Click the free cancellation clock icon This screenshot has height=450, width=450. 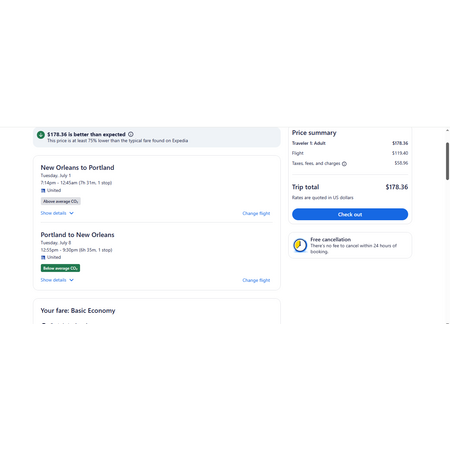coord(300,245)
